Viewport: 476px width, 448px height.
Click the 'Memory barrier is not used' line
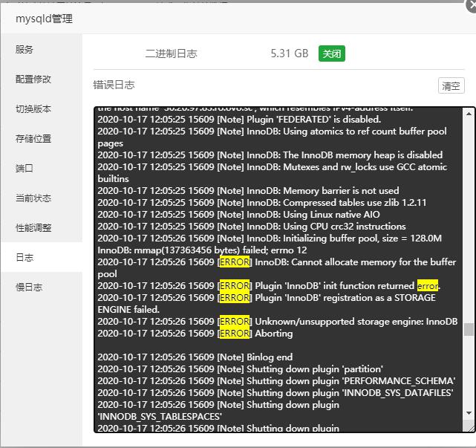click(248, 191)
